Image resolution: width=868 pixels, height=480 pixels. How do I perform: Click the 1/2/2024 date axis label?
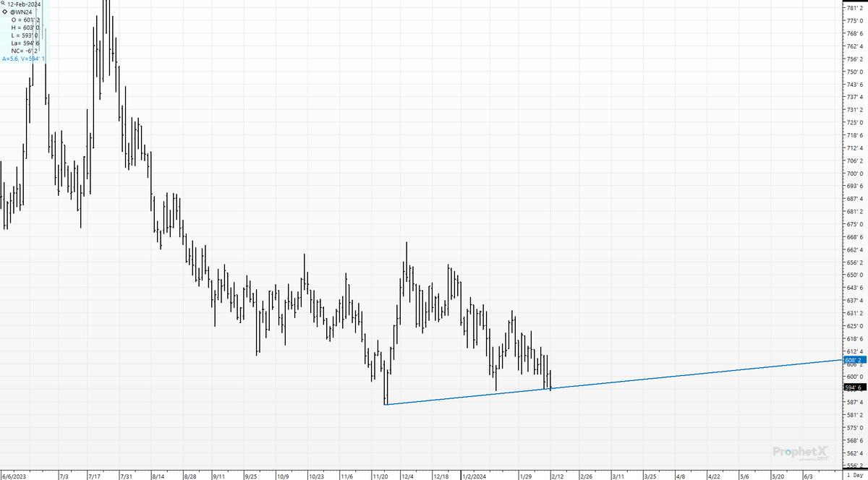(474, 476)
